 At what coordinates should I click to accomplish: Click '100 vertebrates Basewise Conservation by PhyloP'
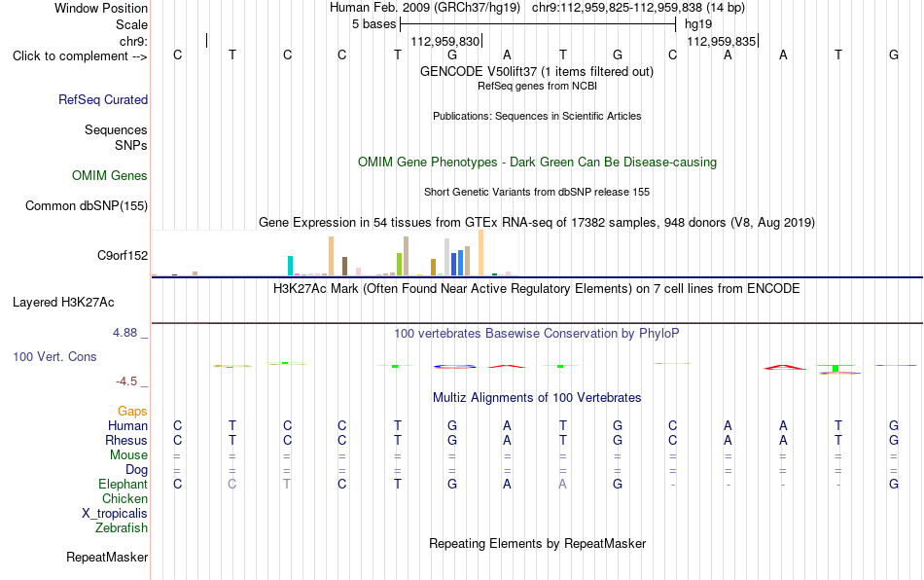537,333
